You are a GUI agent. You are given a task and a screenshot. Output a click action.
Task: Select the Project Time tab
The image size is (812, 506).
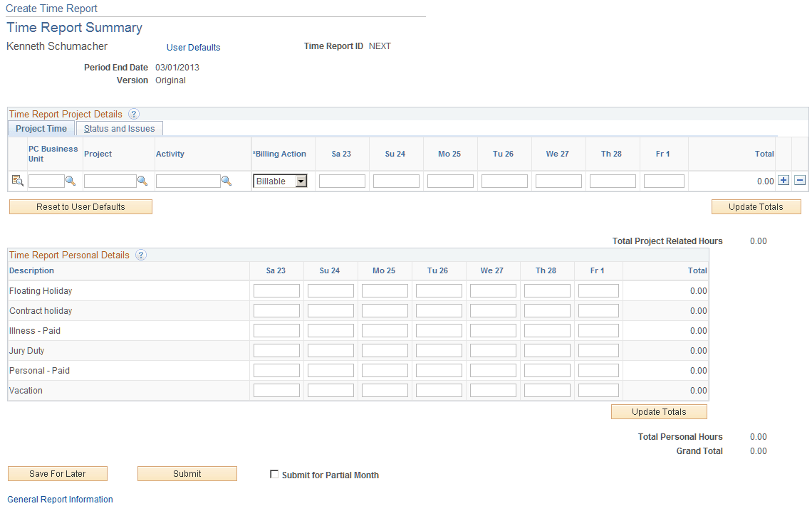(41, 129)
